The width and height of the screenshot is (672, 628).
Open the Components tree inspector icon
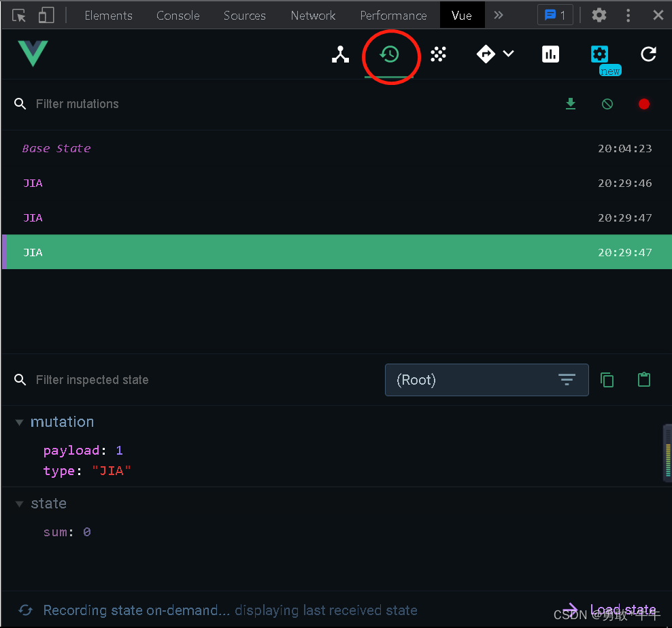coord(340,54)
